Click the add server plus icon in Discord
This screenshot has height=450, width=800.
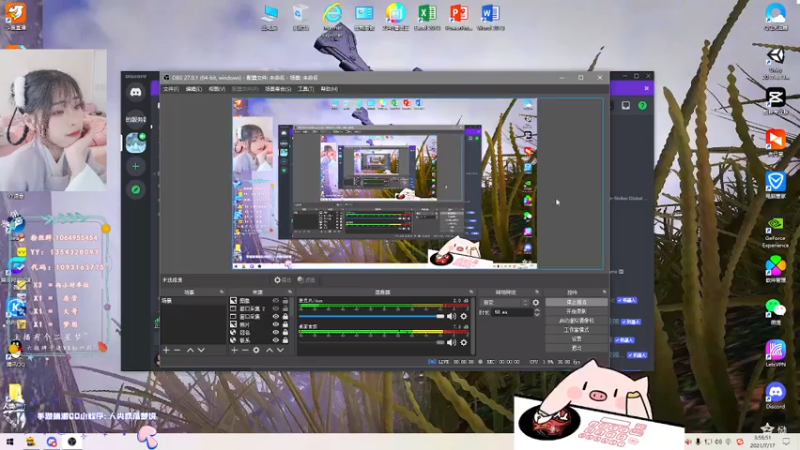pyautogui.click(x=136, y=166)
